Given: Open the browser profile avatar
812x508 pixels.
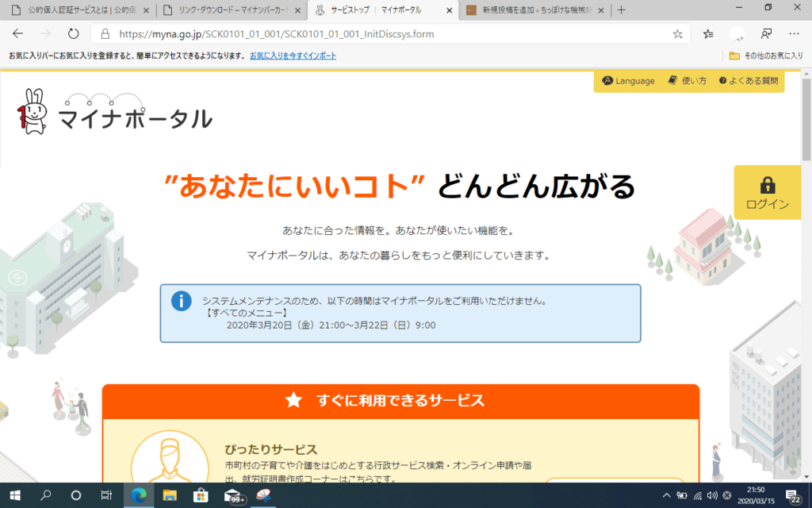Looking at the screenshot, I should [x=737, y=34].
